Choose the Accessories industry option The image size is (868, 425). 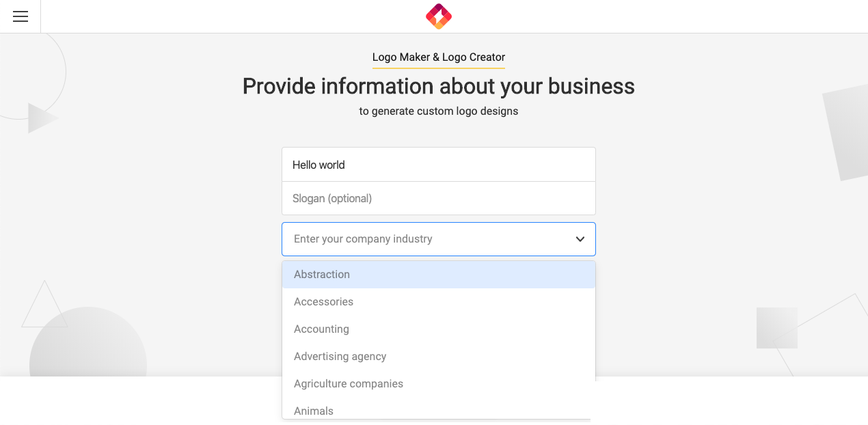(x=439, y=302)
